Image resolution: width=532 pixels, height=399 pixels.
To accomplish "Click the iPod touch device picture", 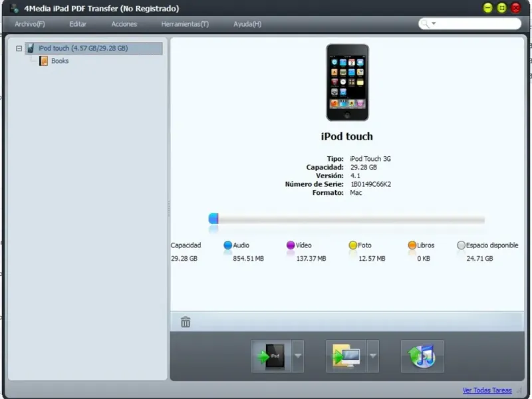I will (347, 82).
